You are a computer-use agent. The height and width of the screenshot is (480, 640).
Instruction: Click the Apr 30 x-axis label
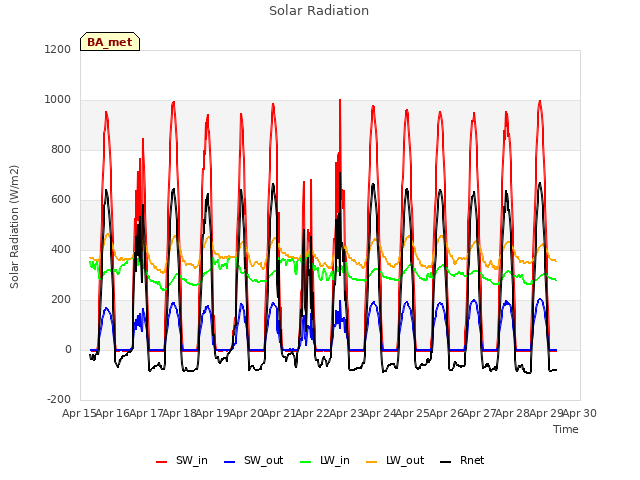pos(580,413)
